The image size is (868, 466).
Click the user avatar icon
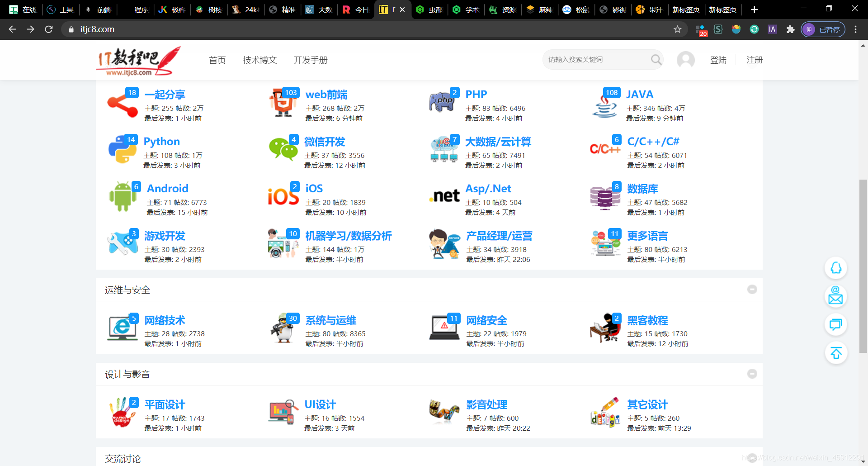[685, 60]
